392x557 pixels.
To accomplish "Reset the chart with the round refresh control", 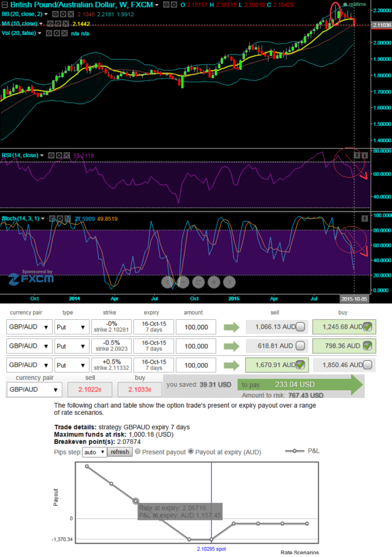I will point(199,282).
